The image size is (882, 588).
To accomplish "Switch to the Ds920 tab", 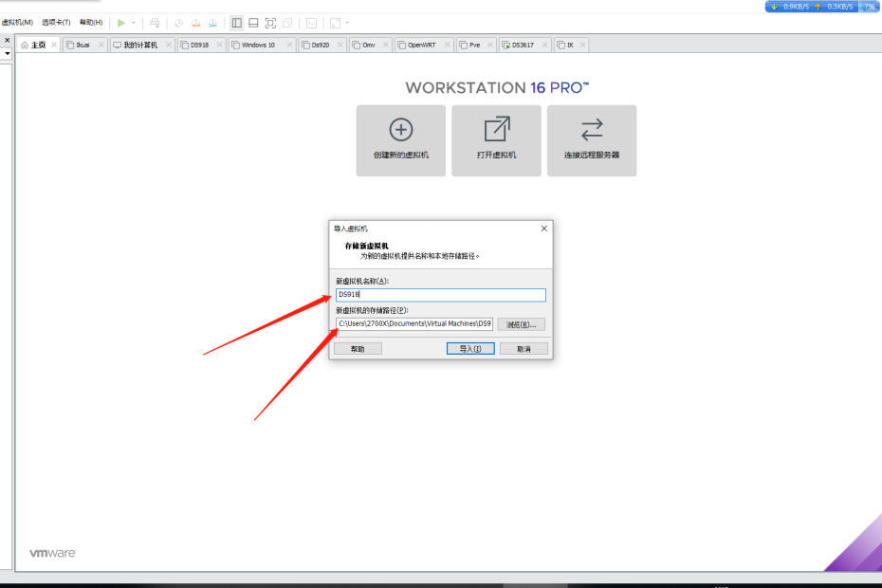I will coord(320,45).
